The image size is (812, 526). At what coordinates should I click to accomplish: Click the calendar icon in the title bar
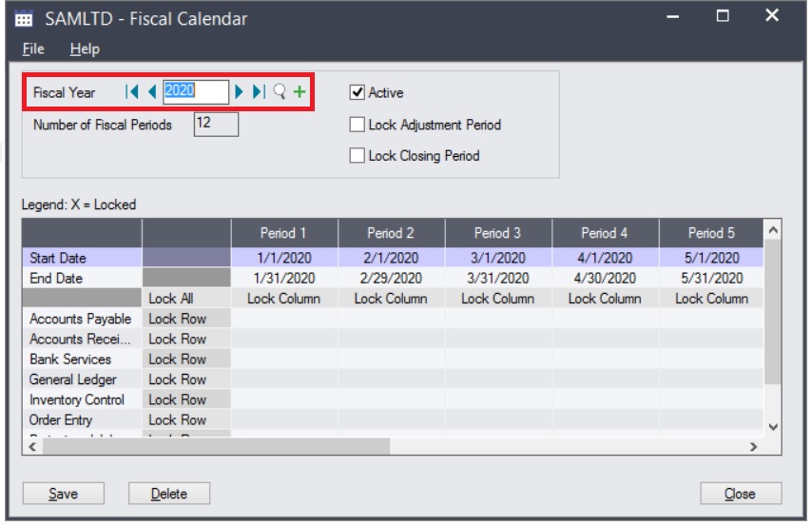pos(24,19)
